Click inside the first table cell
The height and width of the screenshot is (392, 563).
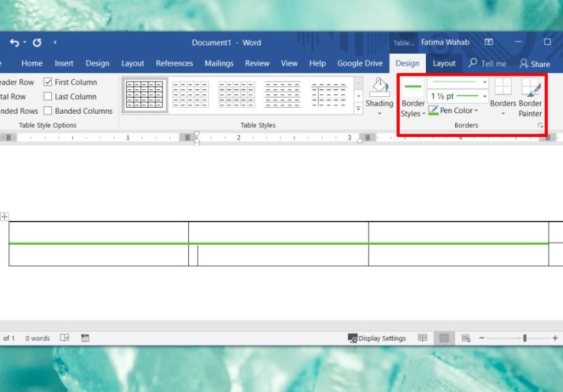point(99,232)
